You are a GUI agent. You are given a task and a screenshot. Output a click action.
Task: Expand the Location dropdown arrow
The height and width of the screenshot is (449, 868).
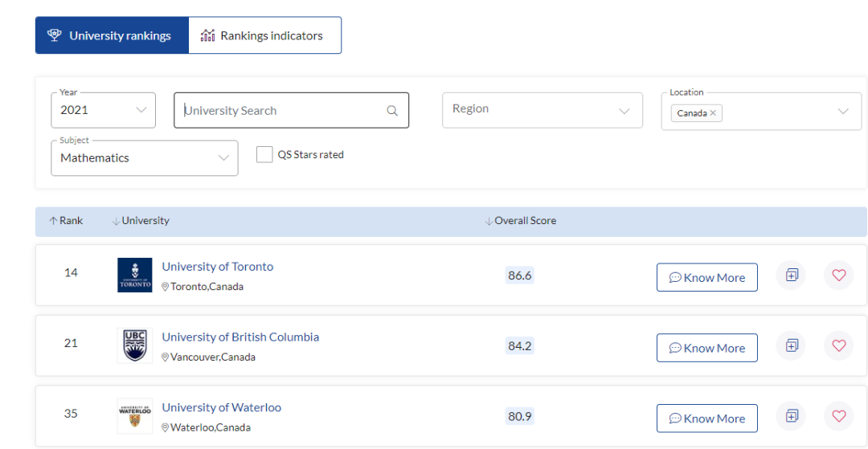(843, 112)
